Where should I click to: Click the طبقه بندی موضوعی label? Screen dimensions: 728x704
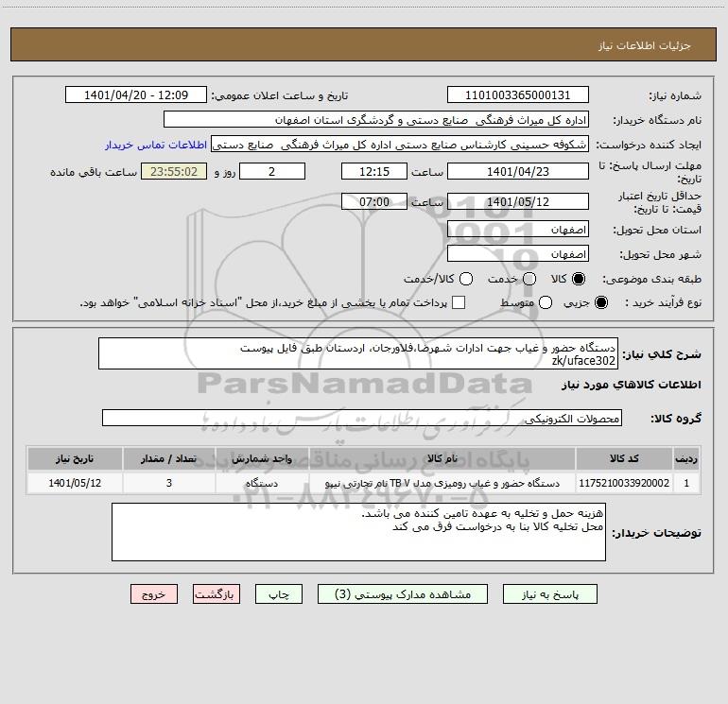tap(651, 279)
